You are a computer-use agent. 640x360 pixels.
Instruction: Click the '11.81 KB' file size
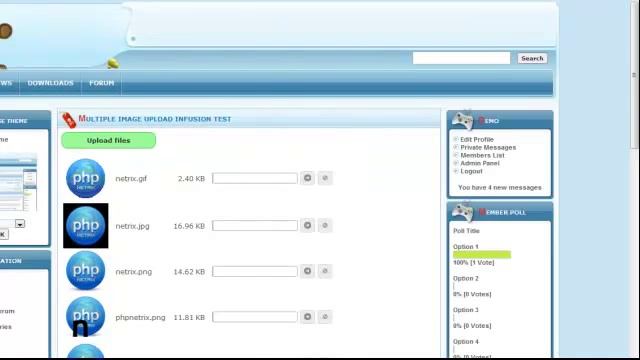tap(189, 317)
